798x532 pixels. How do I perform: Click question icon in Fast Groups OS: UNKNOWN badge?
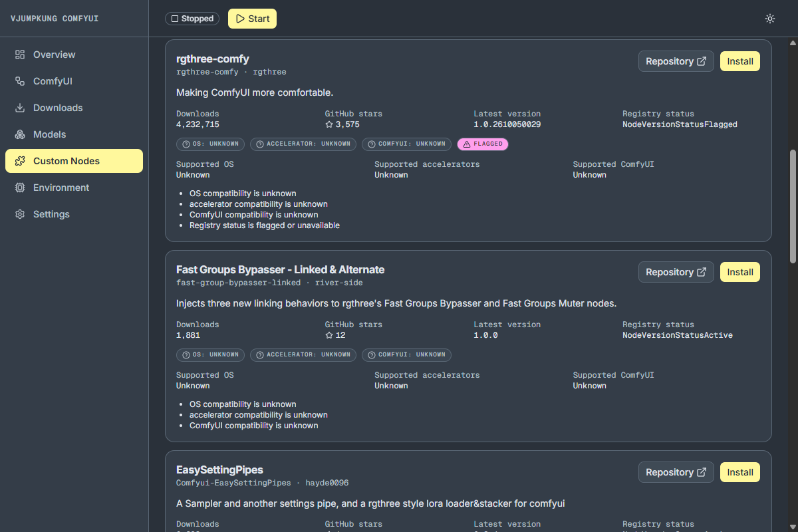(186, 354)
